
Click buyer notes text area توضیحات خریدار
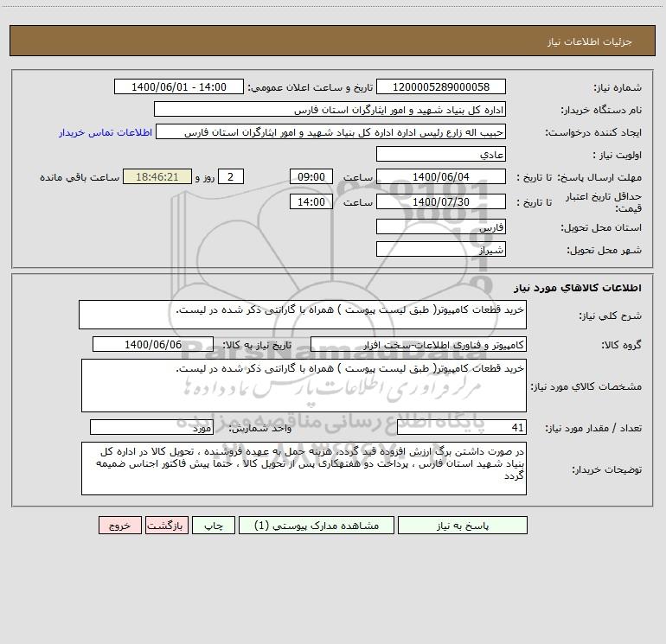click(304, 469)
